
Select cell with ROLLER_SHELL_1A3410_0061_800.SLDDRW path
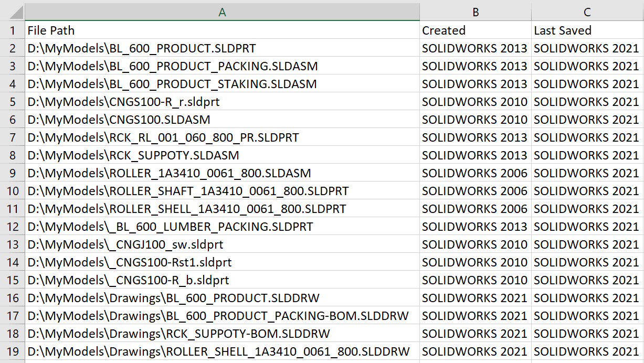pos(222,351)
